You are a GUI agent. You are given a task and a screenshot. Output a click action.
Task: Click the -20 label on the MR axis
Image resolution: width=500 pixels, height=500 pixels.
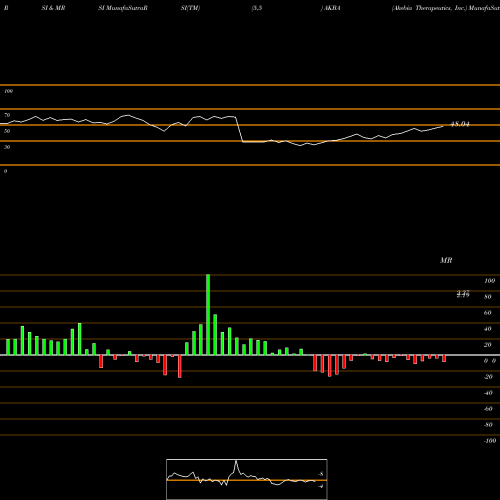coord(488,377)
